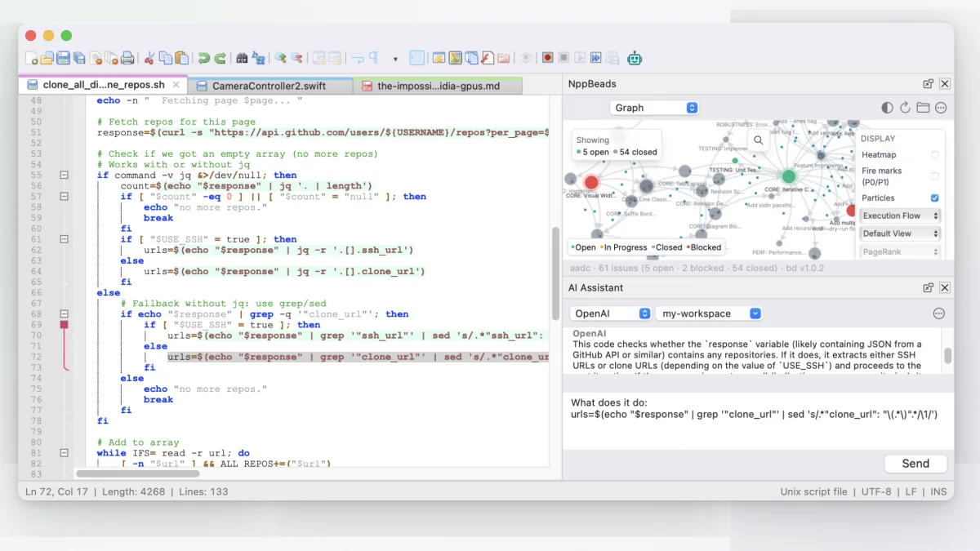Click the Print icon in toolbar

pyautogui.click(x=127, y=58)
